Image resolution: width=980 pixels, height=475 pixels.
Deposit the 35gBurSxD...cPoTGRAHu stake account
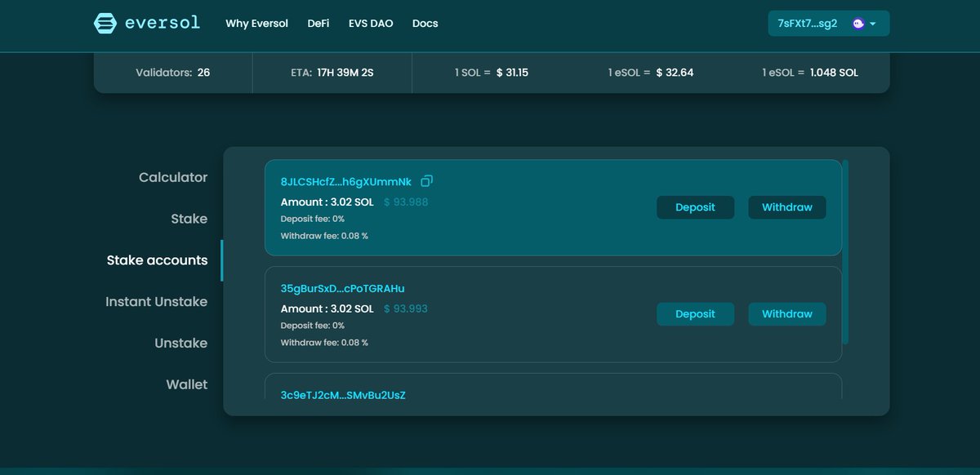[x=695, y=314]
